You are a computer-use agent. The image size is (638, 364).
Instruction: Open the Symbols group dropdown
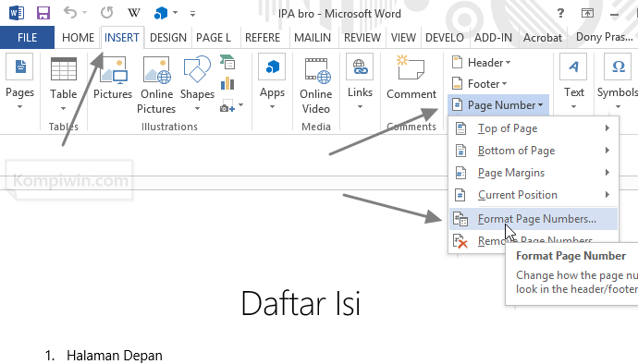618,81
